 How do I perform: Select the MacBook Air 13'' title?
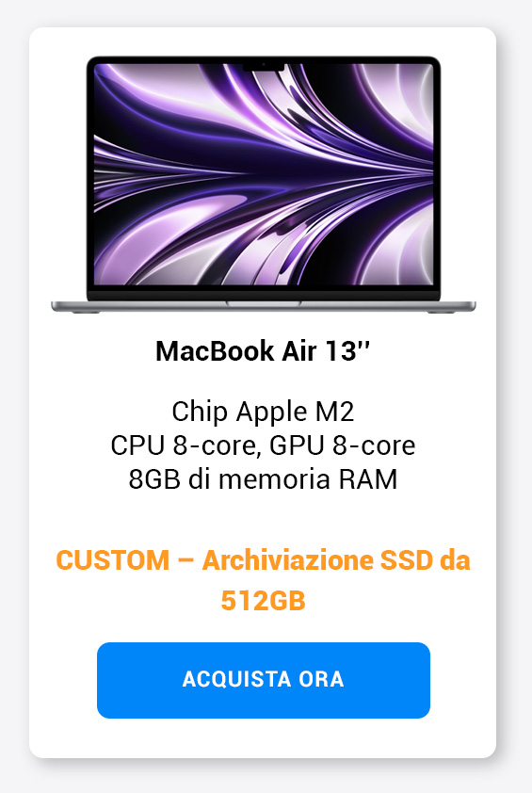(x=263, y=350)
